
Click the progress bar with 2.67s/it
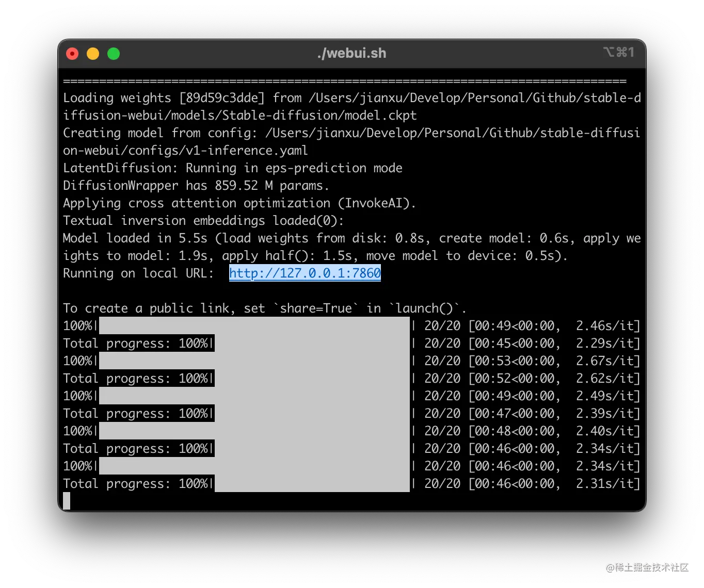[254, 361]
